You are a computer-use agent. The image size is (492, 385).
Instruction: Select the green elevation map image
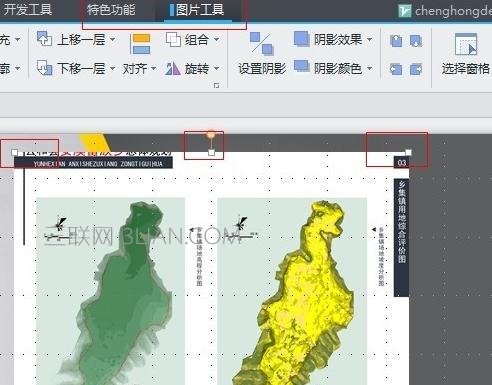(x=110, y=291)
